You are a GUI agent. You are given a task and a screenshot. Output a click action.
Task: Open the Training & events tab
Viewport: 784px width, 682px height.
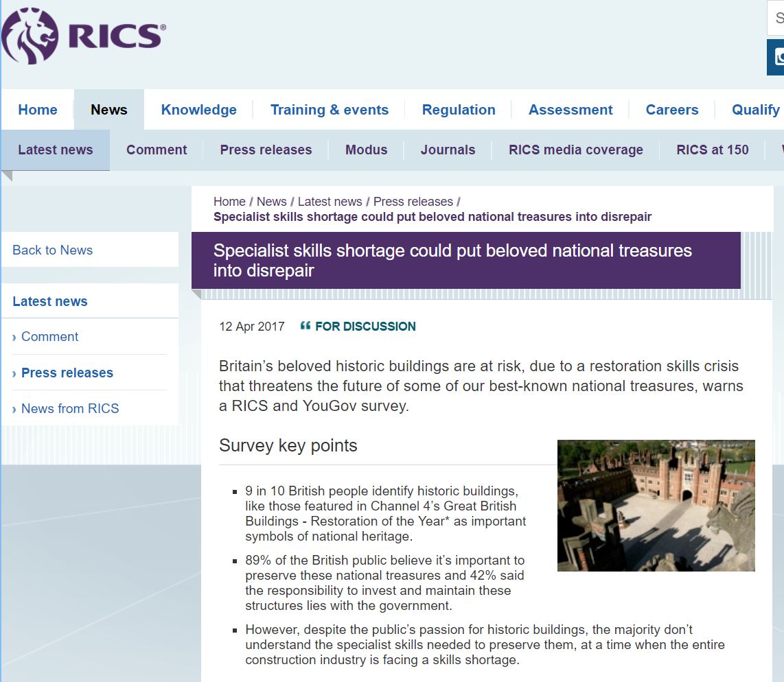pos(329,109)
